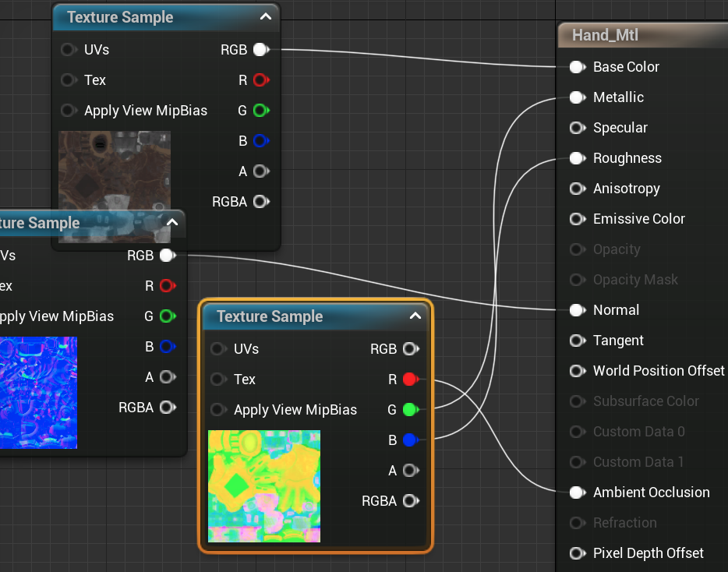Select the Roughness input pin
Screen dimensions: 728x572
point(577,158)
